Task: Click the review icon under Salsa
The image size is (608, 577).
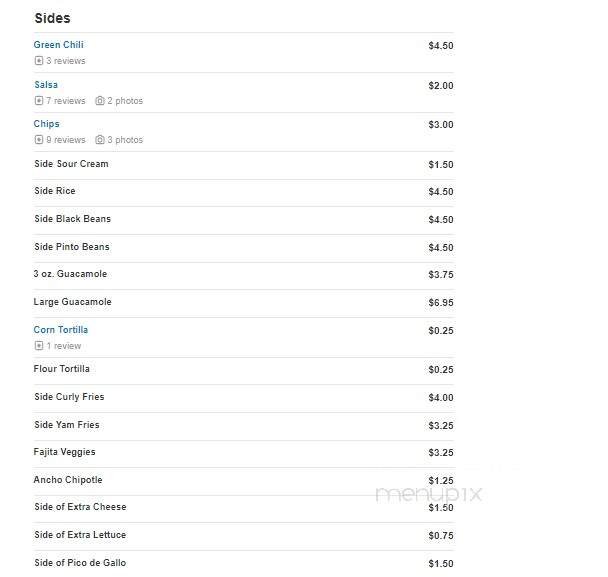Action: point(39,101)
